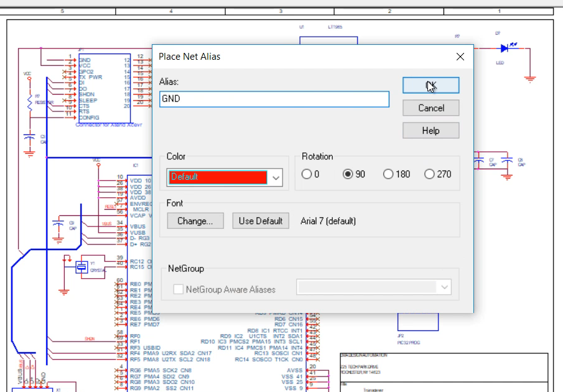Click the resistor symbol under VCC
Viewport: 563px width, 392px height.
[x=29, y=103]
